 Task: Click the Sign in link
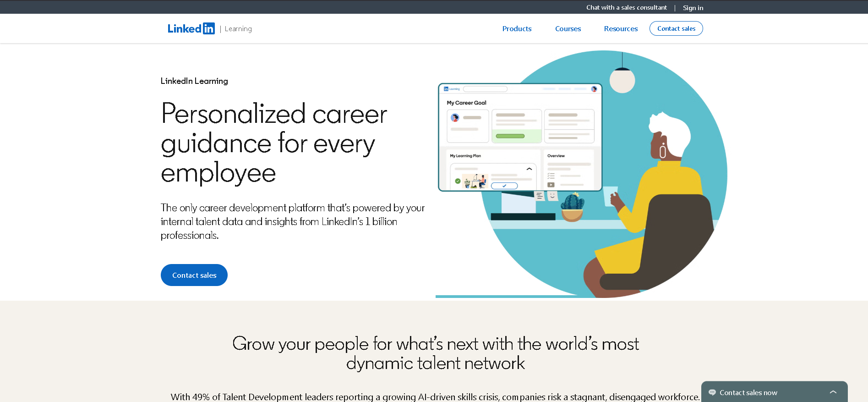pyautogui.click(x=693, y=8)
